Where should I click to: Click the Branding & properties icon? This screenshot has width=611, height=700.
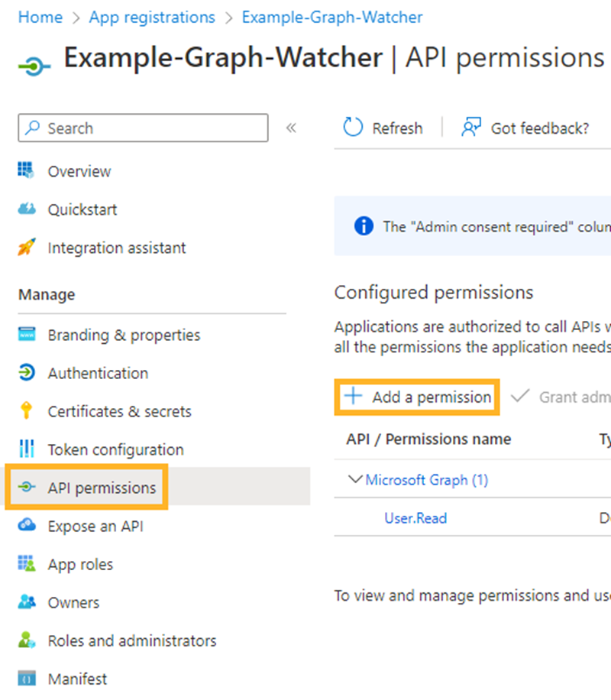point(27,335)
